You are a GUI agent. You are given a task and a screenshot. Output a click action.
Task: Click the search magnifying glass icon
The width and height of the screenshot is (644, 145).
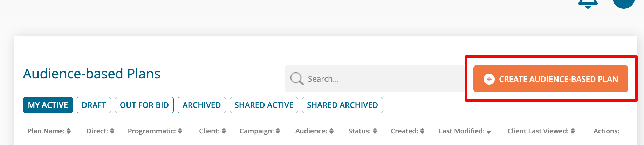[x=297, y=78]
